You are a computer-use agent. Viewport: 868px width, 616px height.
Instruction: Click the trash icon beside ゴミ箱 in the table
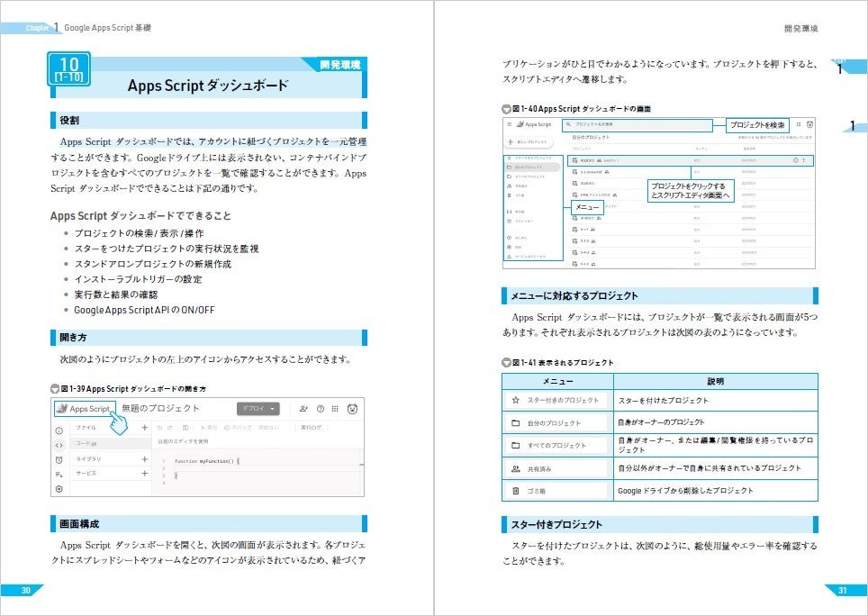[515, 490]
